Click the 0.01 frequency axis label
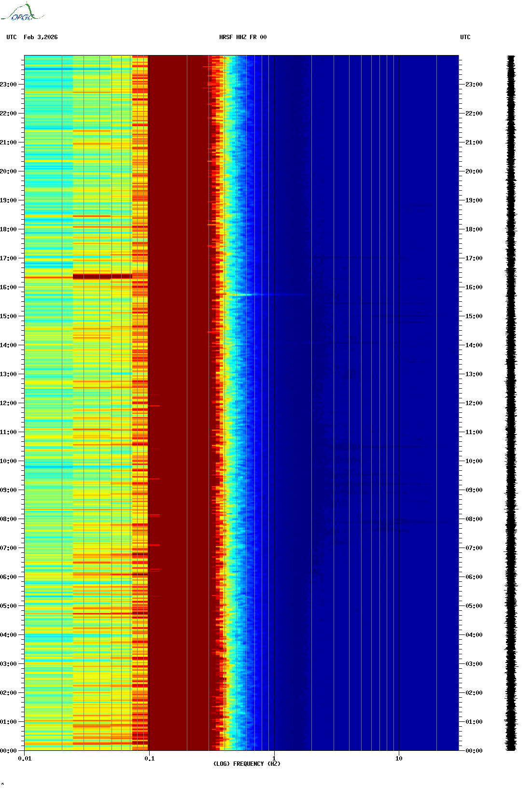 [x=25, y=759]
